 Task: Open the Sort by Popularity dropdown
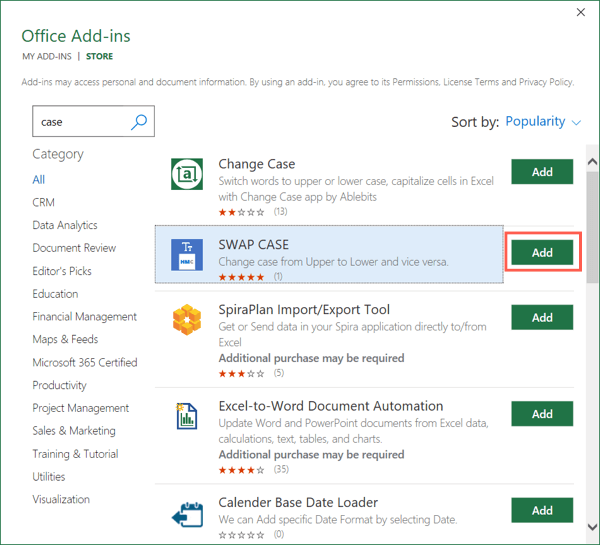tap(543, 122)
